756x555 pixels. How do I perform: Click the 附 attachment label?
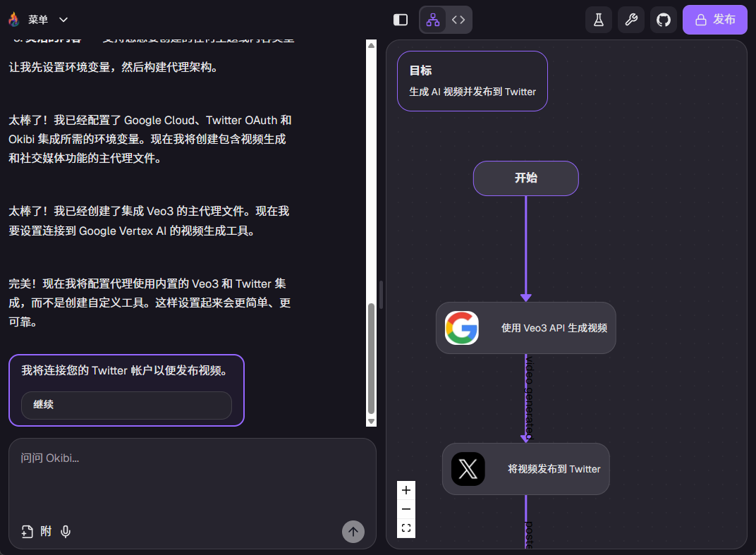[46, 531]
